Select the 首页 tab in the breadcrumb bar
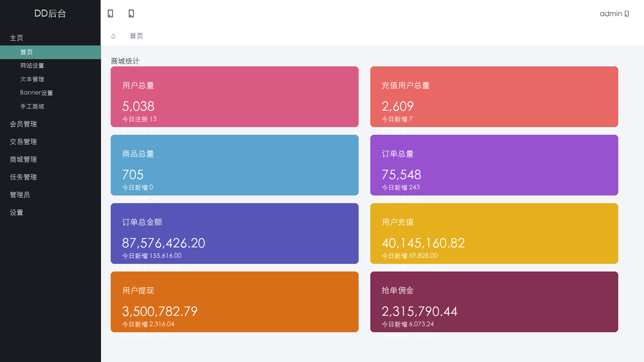The width and height of the screenshot is (644, 362). pyautogui.click(x=136, y=36)
